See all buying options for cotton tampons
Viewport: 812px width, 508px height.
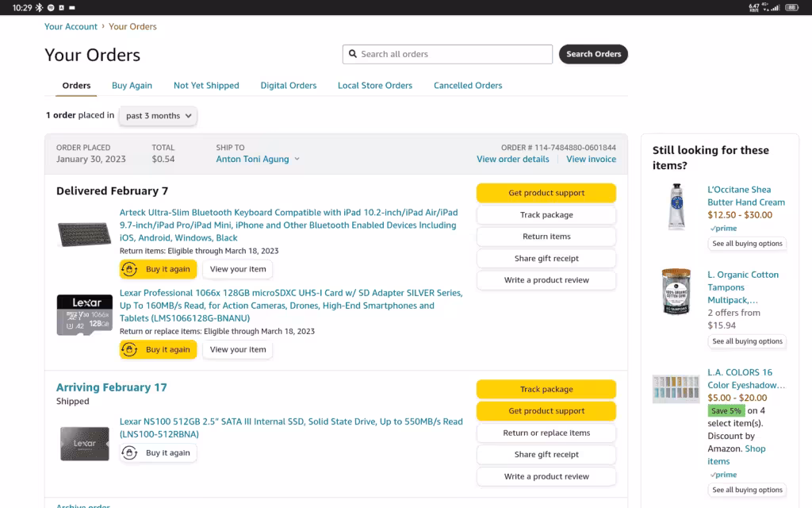747,341
